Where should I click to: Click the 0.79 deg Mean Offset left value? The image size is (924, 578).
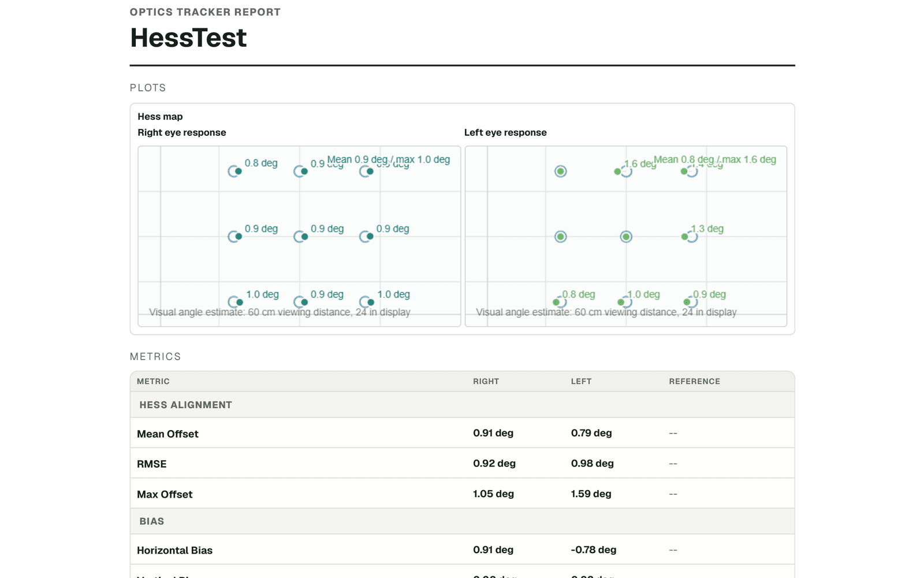pos(591,433)
